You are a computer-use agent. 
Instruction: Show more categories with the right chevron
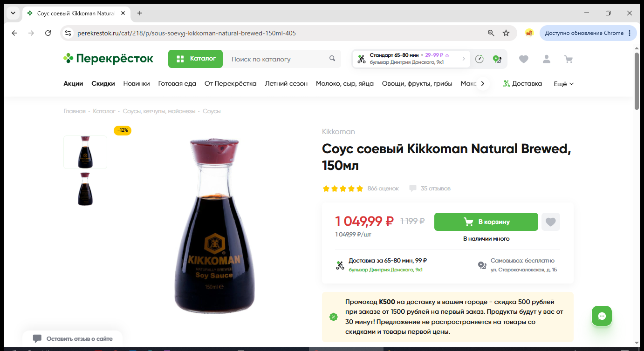pos(483,84)
